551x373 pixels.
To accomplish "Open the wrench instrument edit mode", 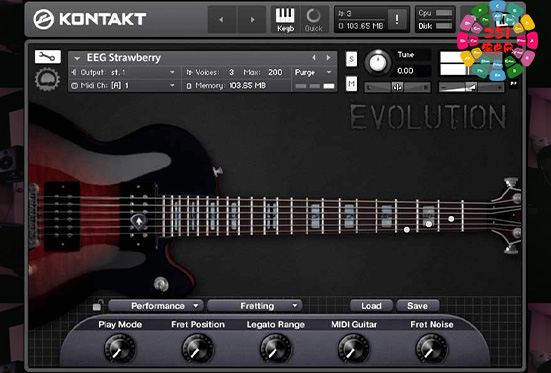I will click(48, 57).
